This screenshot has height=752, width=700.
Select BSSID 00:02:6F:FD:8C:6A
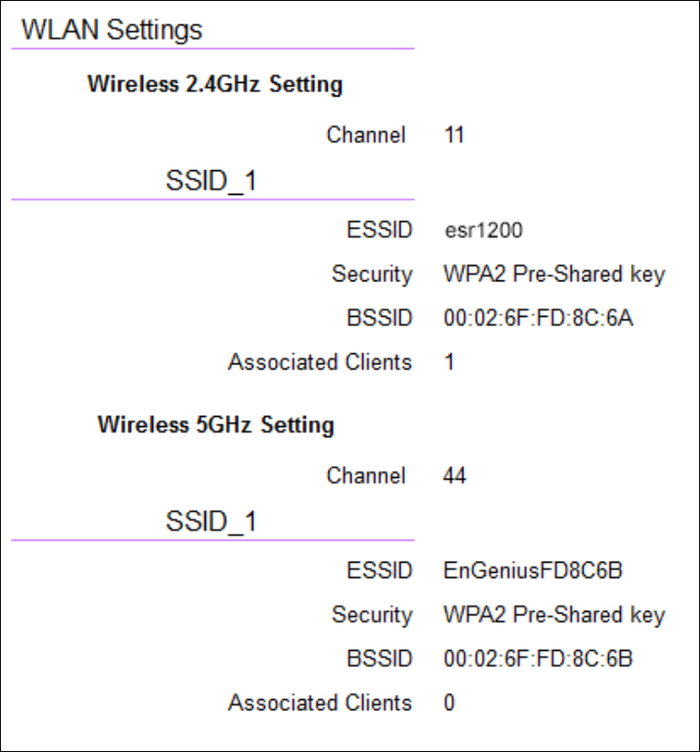pyautogui.click(x=538, y=319)
